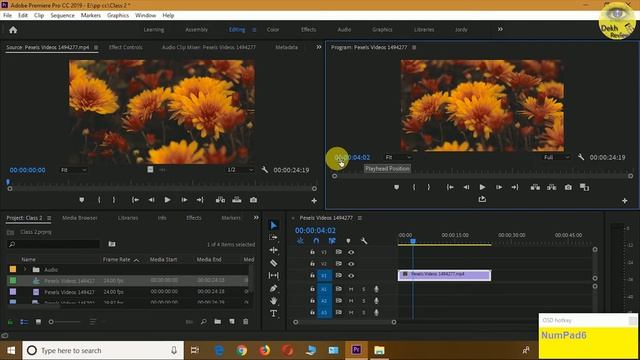Open 1/2 resolution dropdown in Source monitor

pyautogui.click(x=240, y=170)
